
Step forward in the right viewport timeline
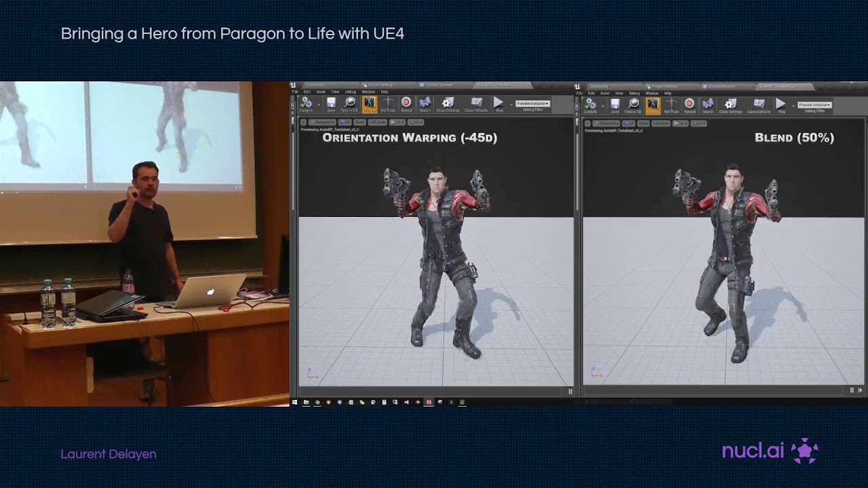click(x=861, y=390)
